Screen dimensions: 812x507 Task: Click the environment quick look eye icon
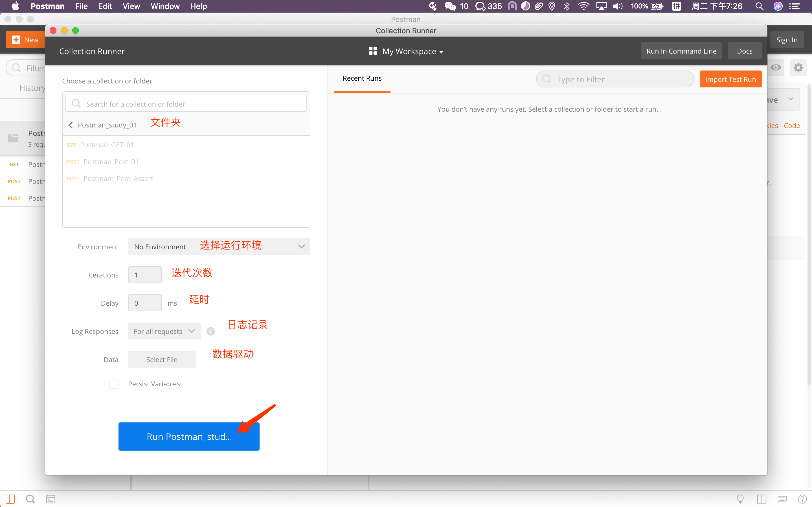(775, 68)
